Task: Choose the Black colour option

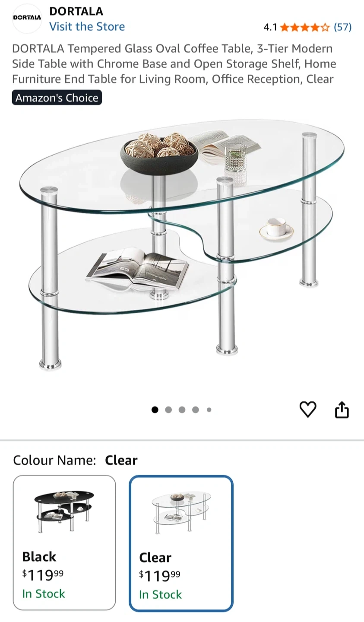Action: (64, 543)
